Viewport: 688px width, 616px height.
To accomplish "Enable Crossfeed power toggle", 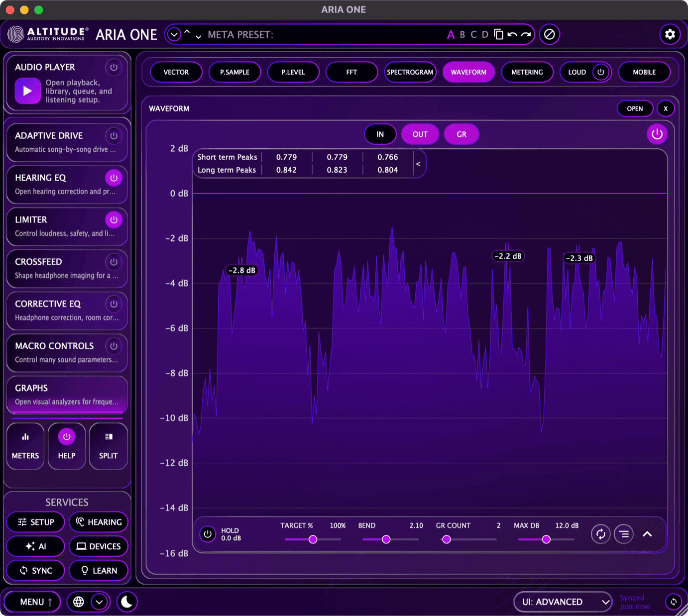I will pos(114,262).
